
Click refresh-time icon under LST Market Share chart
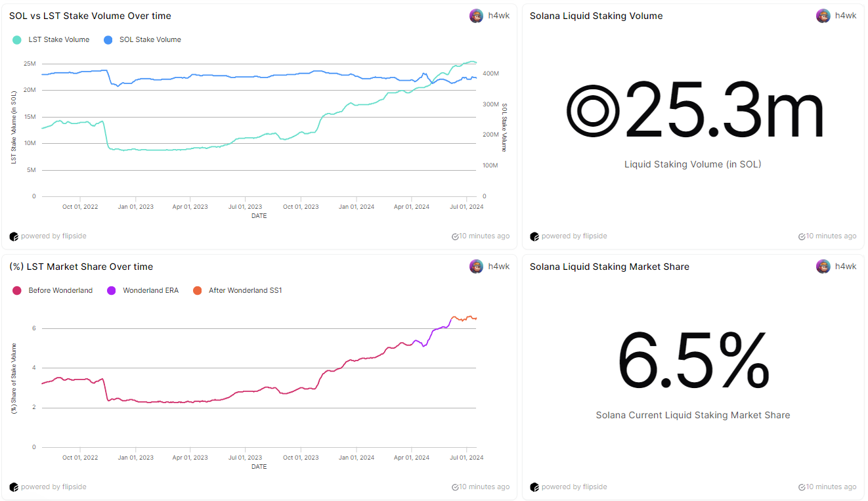455,487
